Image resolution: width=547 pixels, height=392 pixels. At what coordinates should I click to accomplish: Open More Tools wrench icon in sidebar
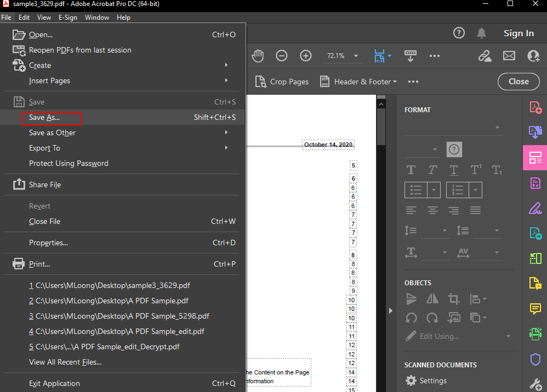[535, 384]
